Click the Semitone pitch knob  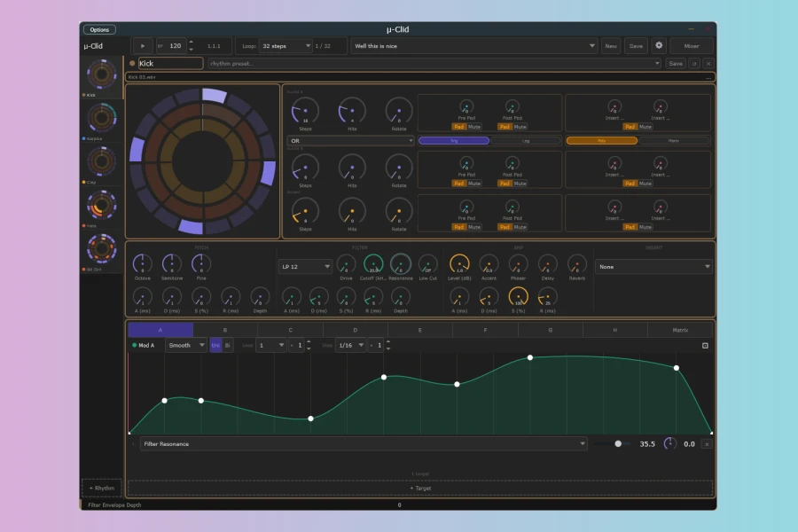pos(171,263)
